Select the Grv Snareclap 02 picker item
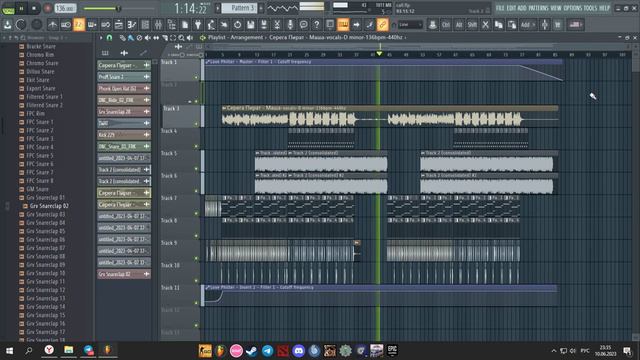The height and width of the screenshot is (360, 640). pyautogui.click(x=124, y=274)
